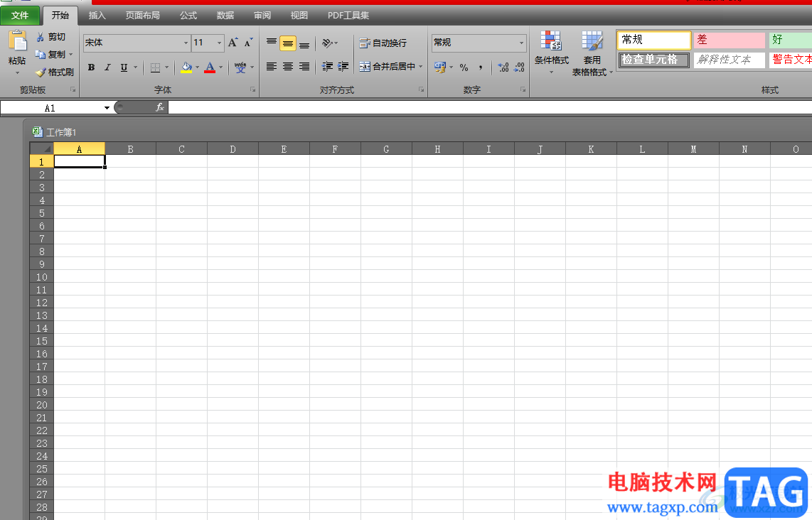Select column D header
Image resolution: width=812 pixels, height=520 pixels.
(x=233, y=149)
